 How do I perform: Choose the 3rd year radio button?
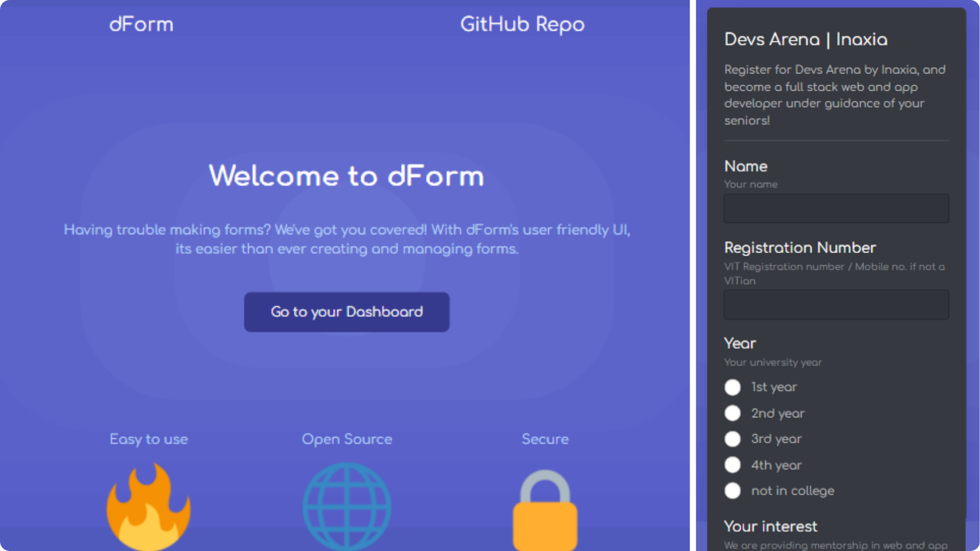pyautogui.click(x=732, y=439)
